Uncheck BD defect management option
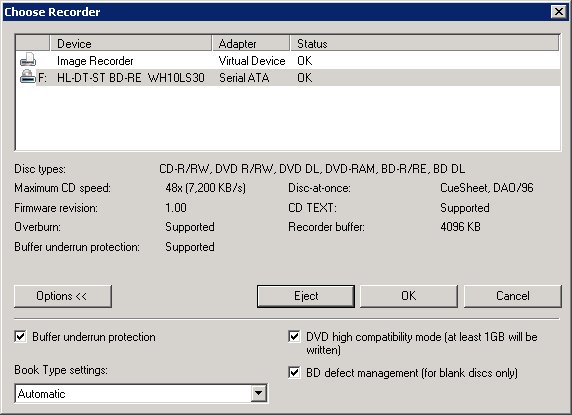This screenshot has width=572, height=415. coord(294,372)
